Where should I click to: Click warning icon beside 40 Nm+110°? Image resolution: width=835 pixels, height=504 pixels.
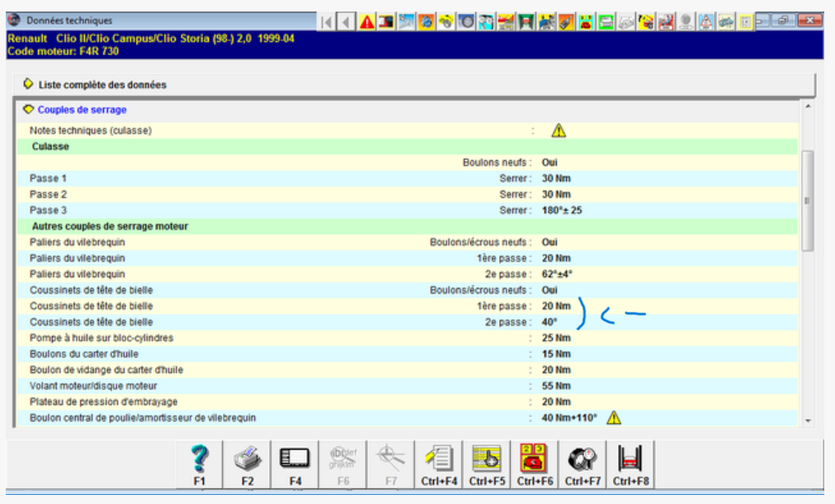(x=614, y=417)
